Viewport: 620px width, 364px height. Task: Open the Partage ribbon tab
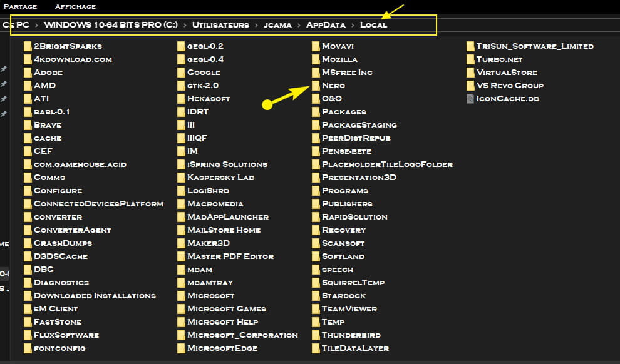[20, 7]
